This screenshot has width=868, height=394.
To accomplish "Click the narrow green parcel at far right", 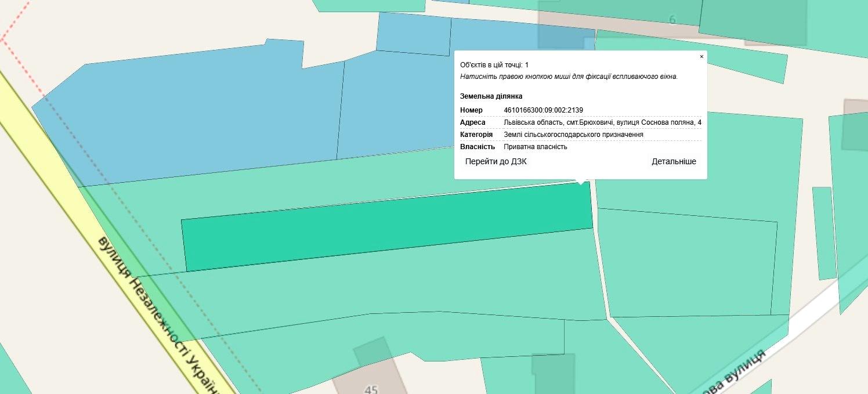I will click(x=823, y=232).
